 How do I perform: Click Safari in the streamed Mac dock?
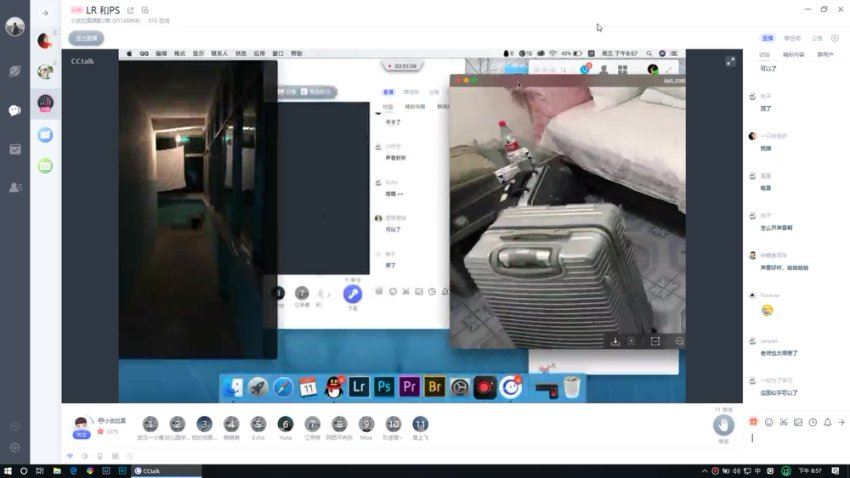pyautogui.click(x=283, y=387)
